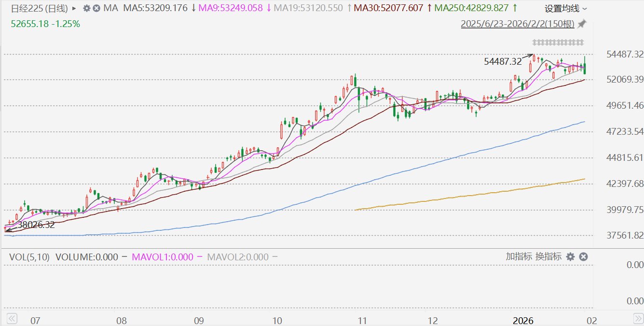Click the gray event markers row above the peak
The height and width of the screenshot is (326, 644).
point(558,42)
